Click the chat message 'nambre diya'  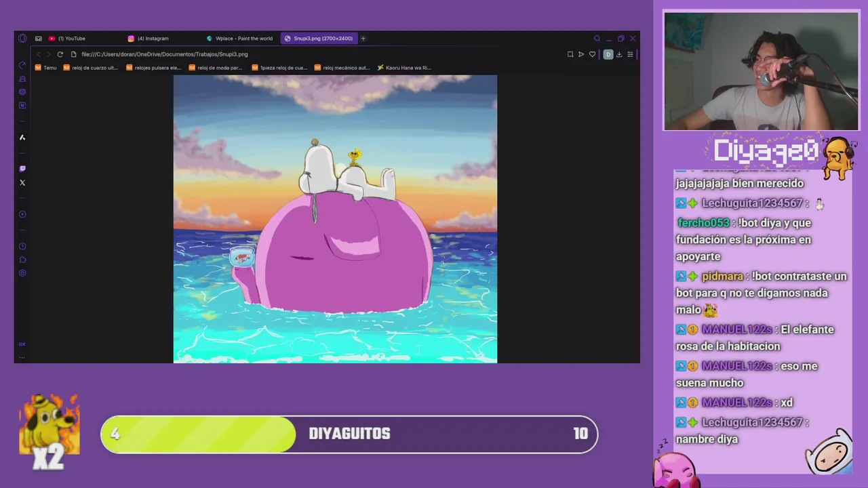(x=707, y=439)
